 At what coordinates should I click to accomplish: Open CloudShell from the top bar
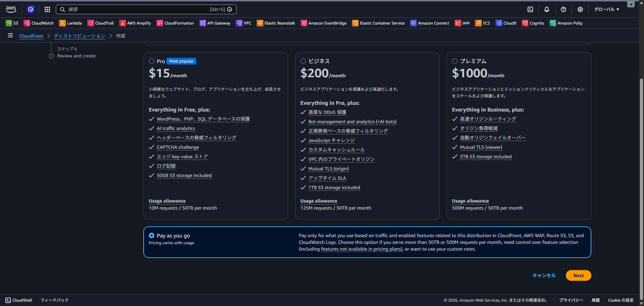530,9
